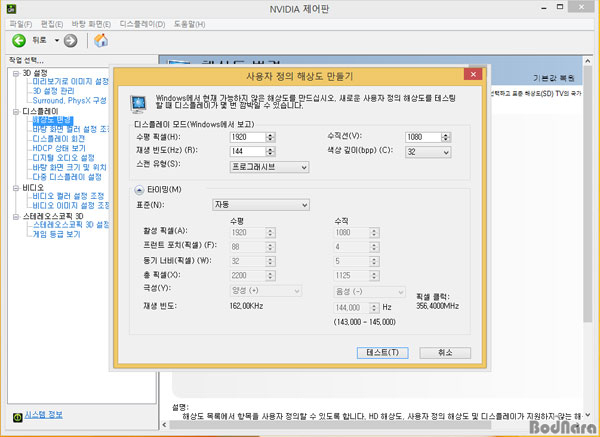600x437 pixels.
Task: Close the custom resolution dialog
Action: (x=473, y=74)
